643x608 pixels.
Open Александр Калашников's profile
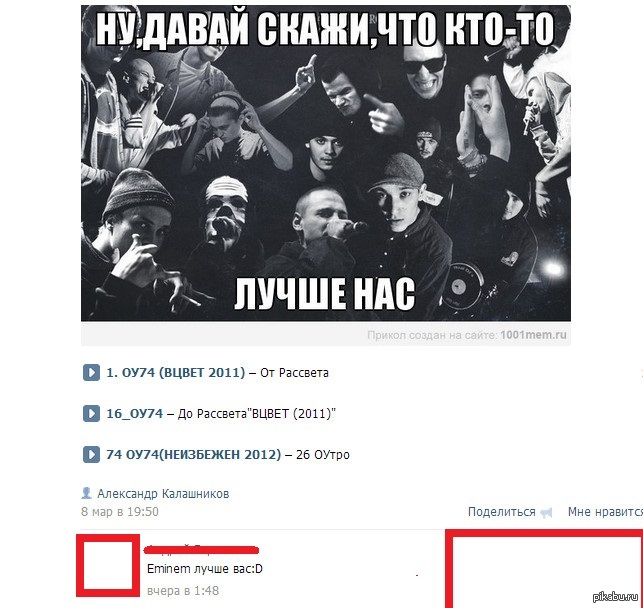(163, 494)
